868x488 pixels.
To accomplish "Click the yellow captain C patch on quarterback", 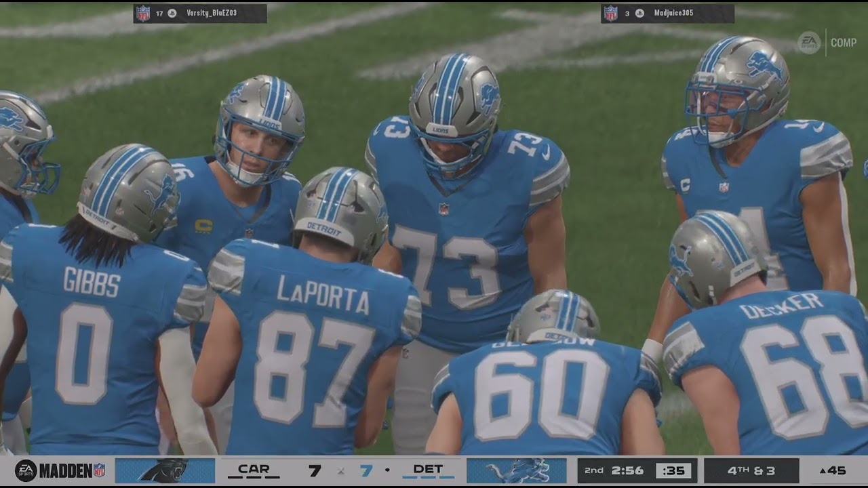I will pos(204,226).
